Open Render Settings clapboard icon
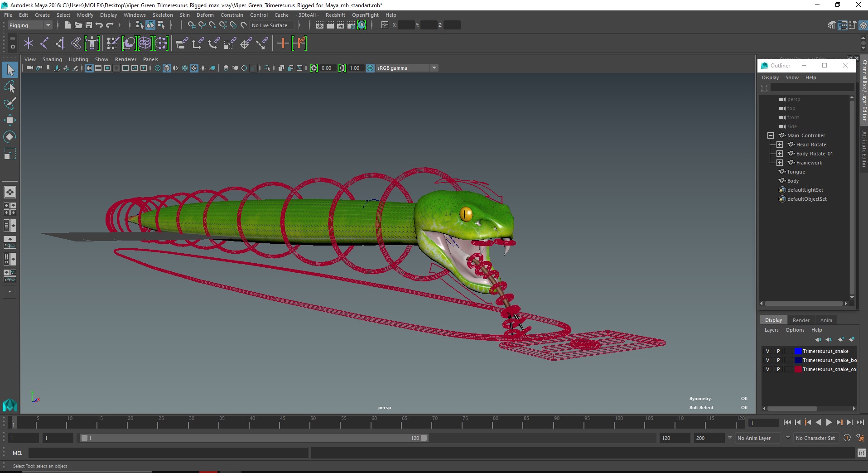This screenshot has width=868, height=473. [351, 25]
